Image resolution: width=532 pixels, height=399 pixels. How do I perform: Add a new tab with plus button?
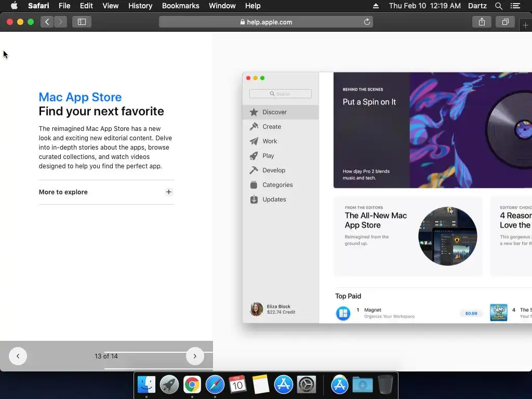pos(525,25)
